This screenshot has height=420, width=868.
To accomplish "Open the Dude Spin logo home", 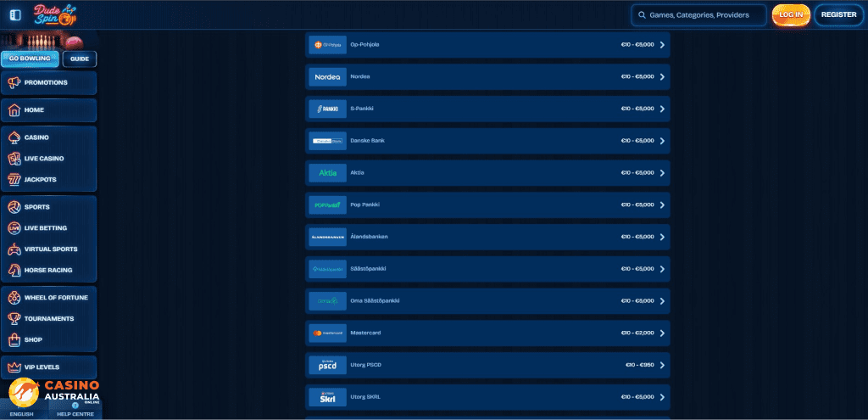I will point(54,14).
